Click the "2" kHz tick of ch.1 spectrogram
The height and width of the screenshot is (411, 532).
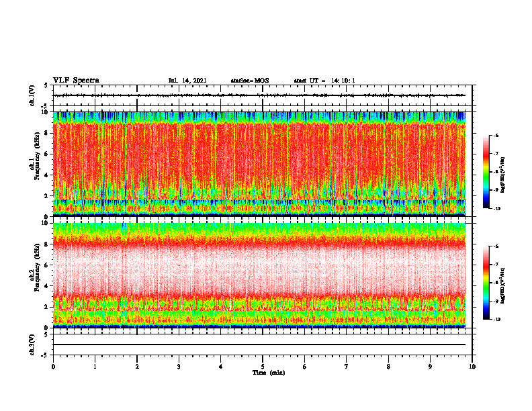pos(46,195)
